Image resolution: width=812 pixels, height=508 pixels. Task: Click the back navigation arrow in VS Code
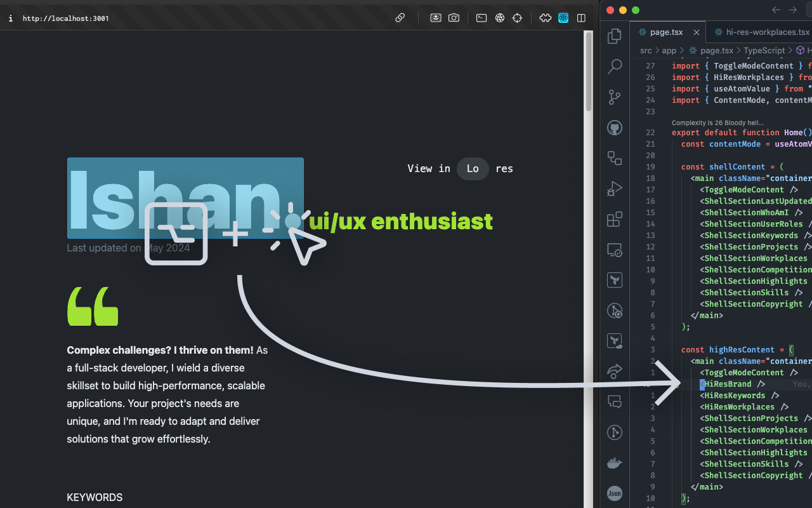pyautogui.click(x=775, y=10)
